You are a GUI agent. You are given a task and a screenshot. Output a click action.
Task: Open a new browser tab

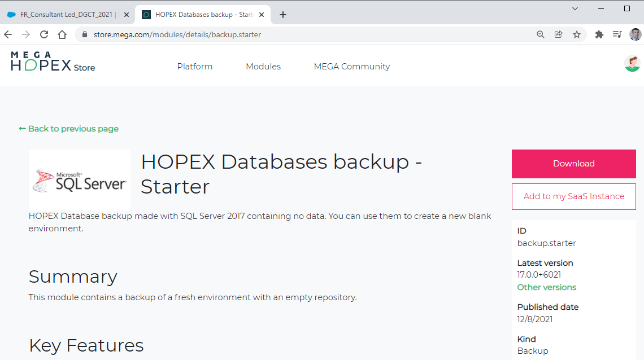click(x=283, y=15)
